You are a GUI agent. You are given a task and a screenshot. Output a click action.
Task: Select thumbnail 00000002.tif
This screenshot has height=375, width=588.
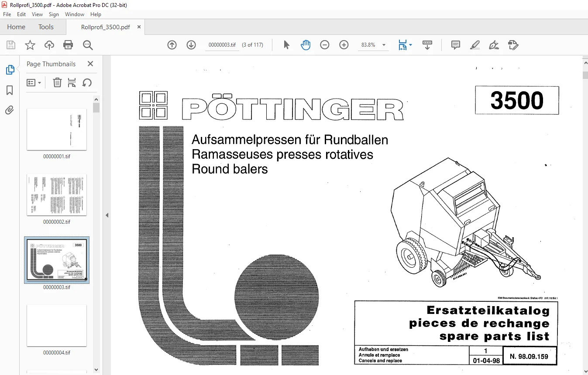[x=57, y=195]
